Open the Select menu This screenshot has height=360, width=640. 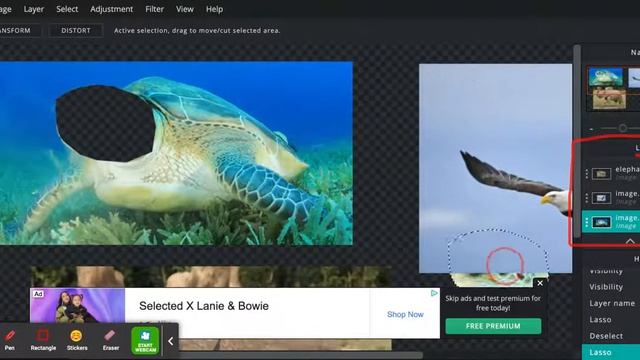[67, 9]
